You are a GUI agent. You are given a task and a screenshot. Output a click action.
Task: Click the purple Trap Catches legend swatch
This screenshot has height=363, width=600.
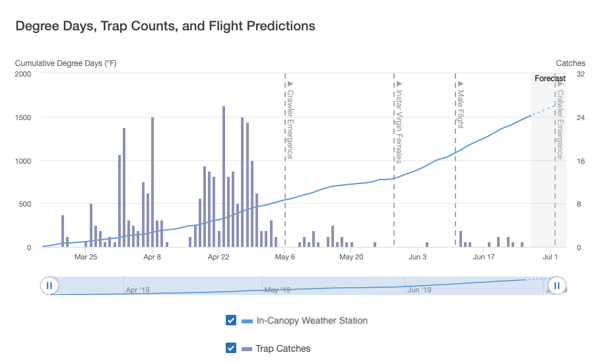point(247,349)
